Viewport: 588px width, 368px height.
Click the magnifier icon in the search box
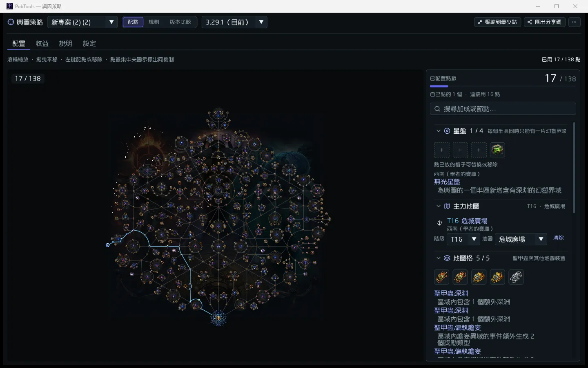[437, 109]
